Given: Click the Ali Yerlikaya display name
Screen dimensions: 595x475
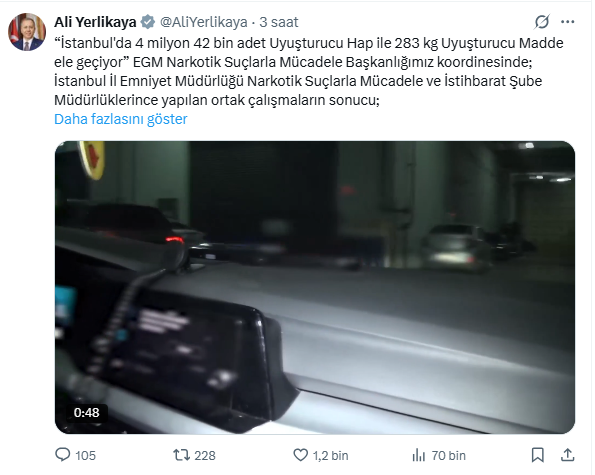Looking at the screenshot, I should [x=95, y=22].
